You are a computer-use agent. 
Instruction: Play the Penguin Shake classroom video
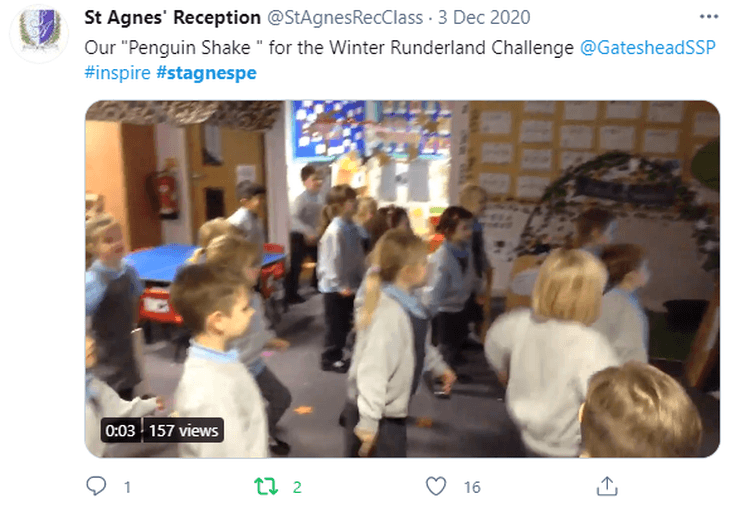(x=402, y=279)
